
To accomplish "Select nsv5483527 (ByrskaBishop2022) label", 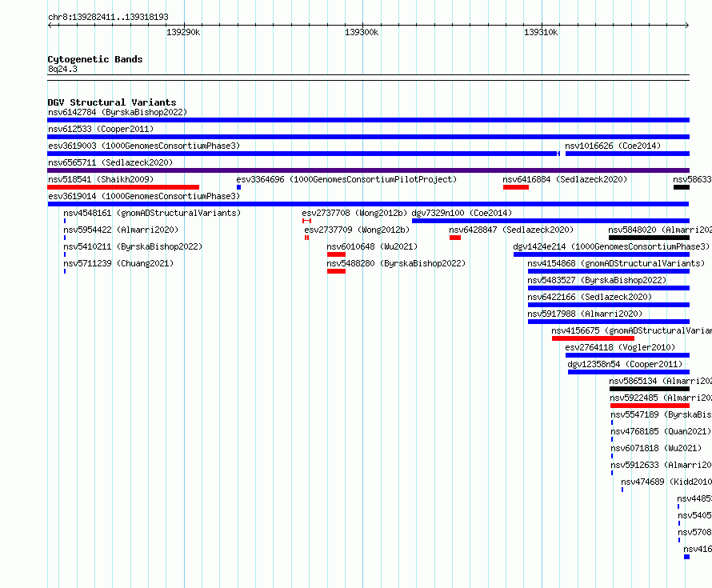I will [x=597, y=280].
